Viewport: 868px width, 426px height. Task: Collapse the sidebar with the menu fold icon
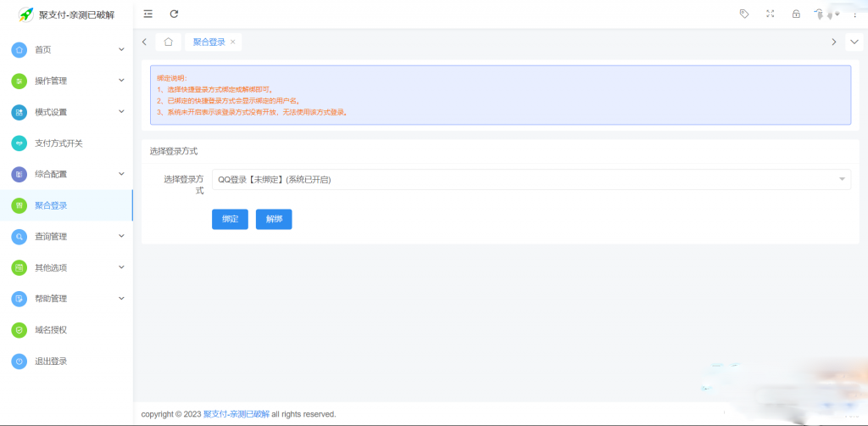148,14
